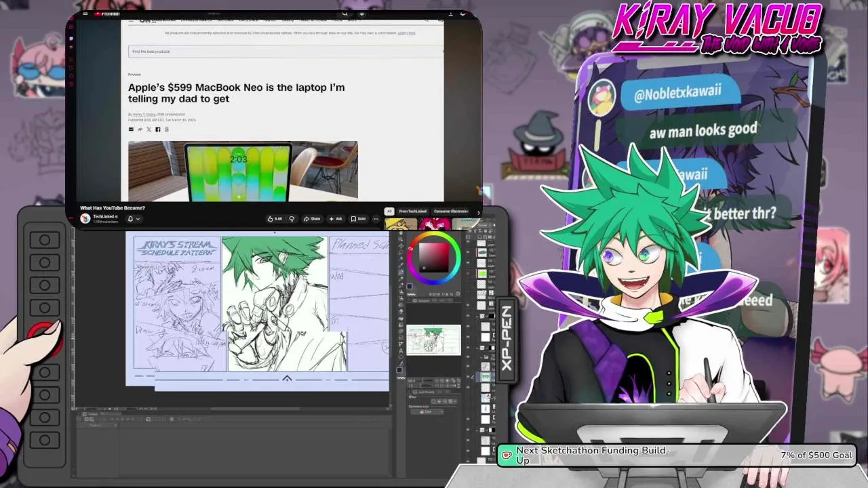Select the highlighted Pen tool in Clip Studio

pos(400,272)
